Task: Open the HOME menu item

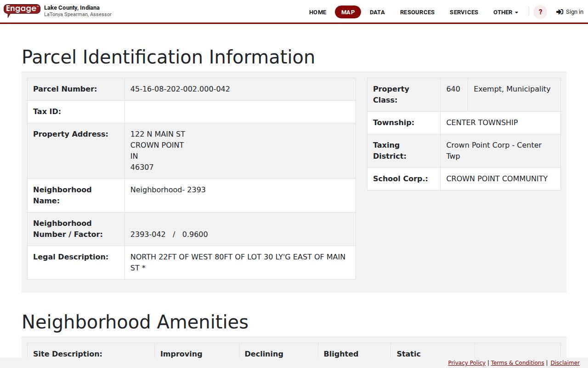Action: [x=318, y=12]
